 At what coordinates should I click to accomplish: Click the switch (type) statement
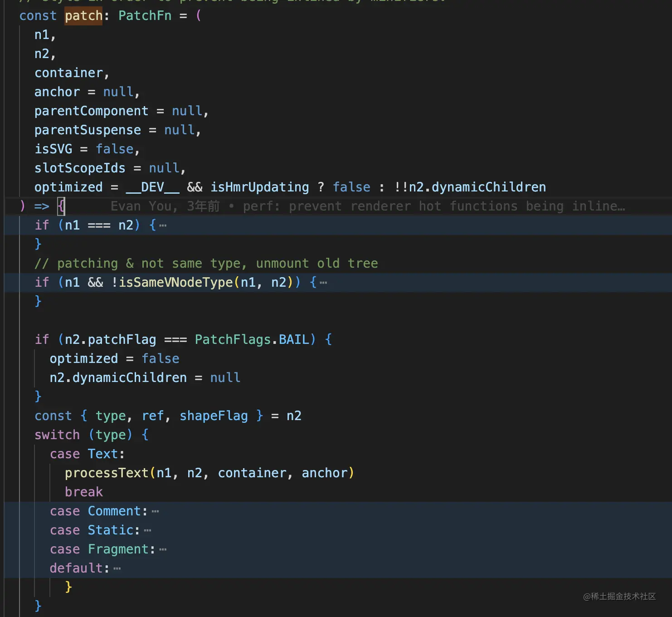(91, 435)
